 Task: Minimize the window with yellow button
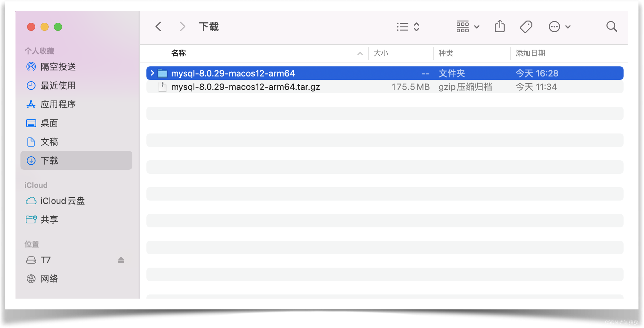tap(45, 27)
